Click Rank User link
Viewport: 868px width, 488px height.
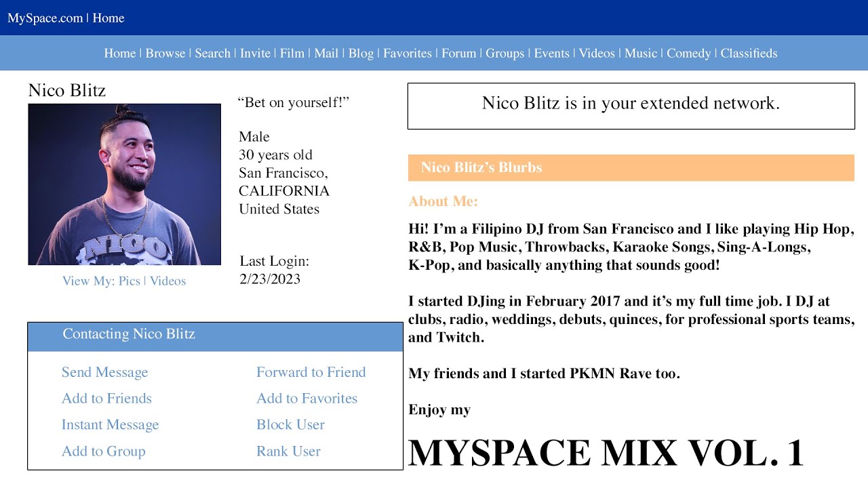point(288,451)
